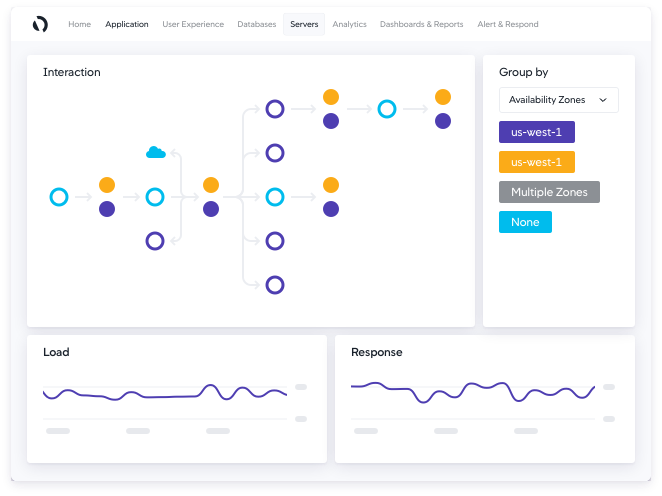The image size is (662, 496).
Task: Click the cyan ring node in the top row
Action: pyautogui.click(x=387, y=109)
